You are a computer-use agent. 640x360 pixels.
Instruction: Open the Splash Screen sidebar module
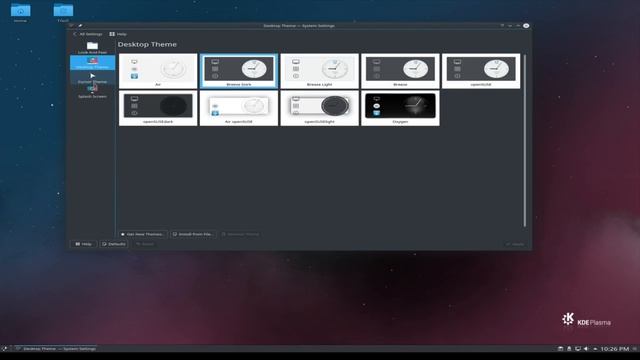point(92,92)
